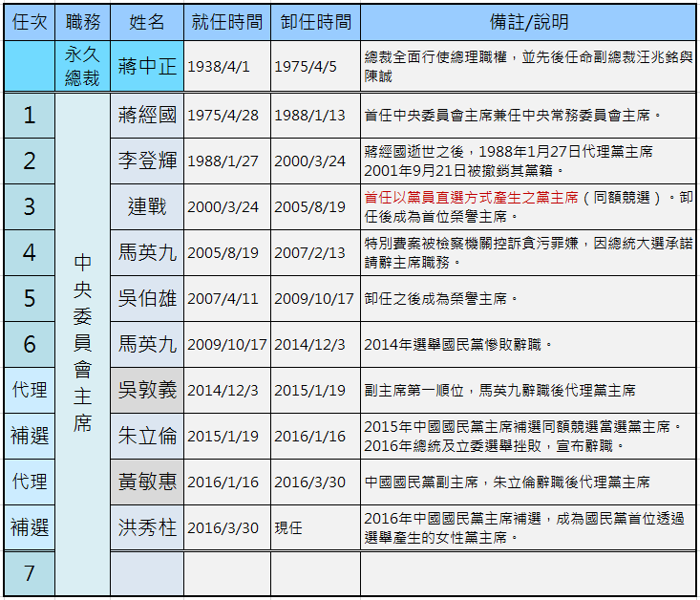Select term number 5 cell
The width and height of the screenshot is (700, 600).
[30, 298]
